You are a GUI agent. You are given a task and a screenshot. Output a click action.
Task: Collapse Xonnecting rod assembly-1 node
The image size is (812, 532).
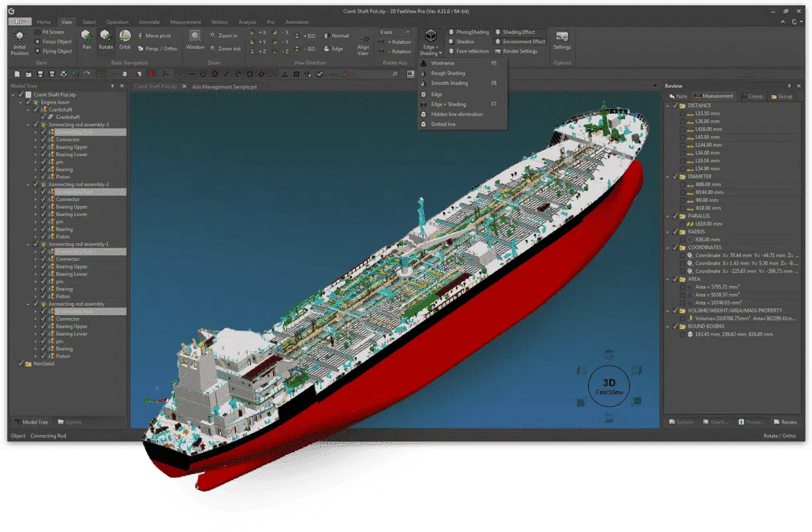point(28,244)
